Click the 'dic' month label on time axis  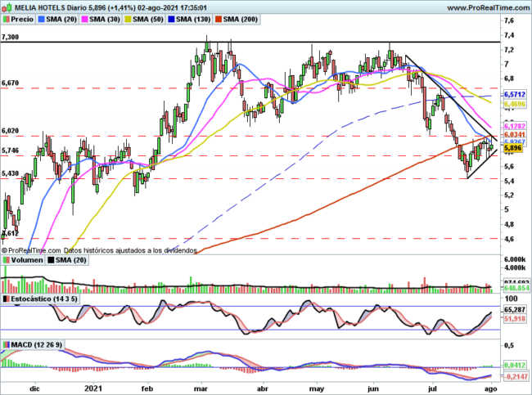click(35, 388)
